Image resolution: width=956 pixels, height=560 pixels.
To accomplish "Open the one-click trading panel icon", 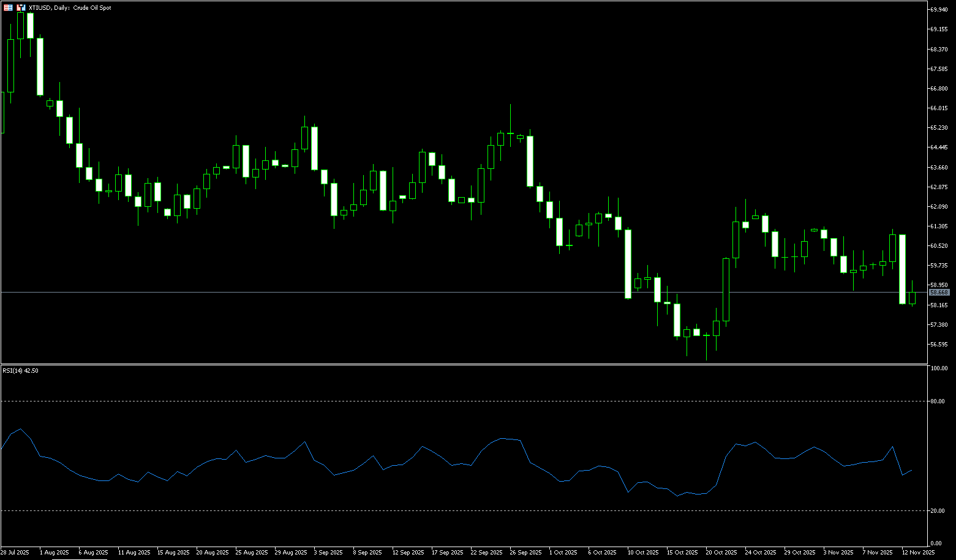I will [x=21, y=8].
